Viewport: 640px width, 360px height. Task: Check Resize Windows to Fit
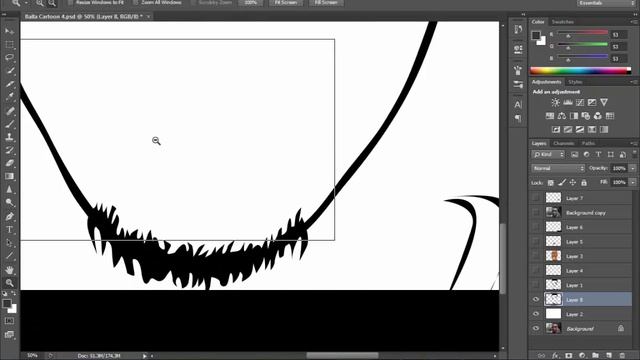click(70, 2)
